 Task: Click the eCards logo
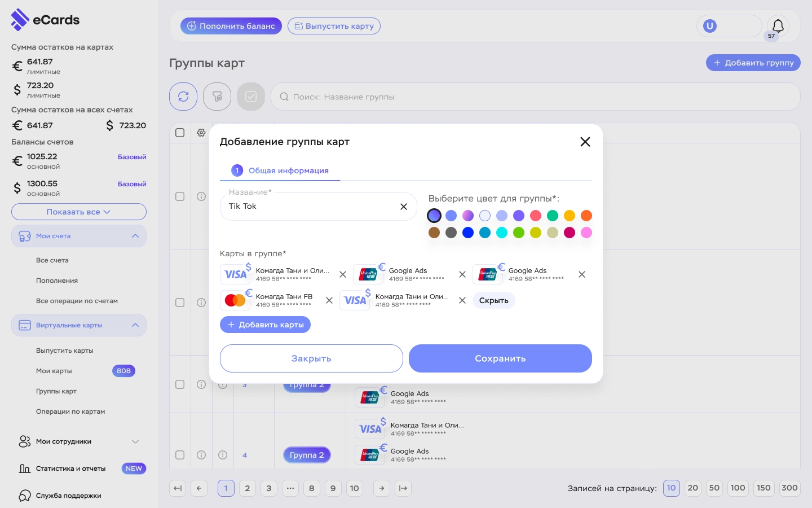(x=45, y=20)
